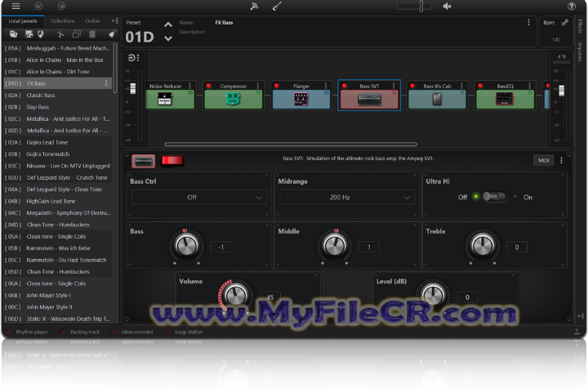Image resolution: width=588 pixels, height=392 pixels.
Task: Switch to the Collections tab
Action: point(62,20)
